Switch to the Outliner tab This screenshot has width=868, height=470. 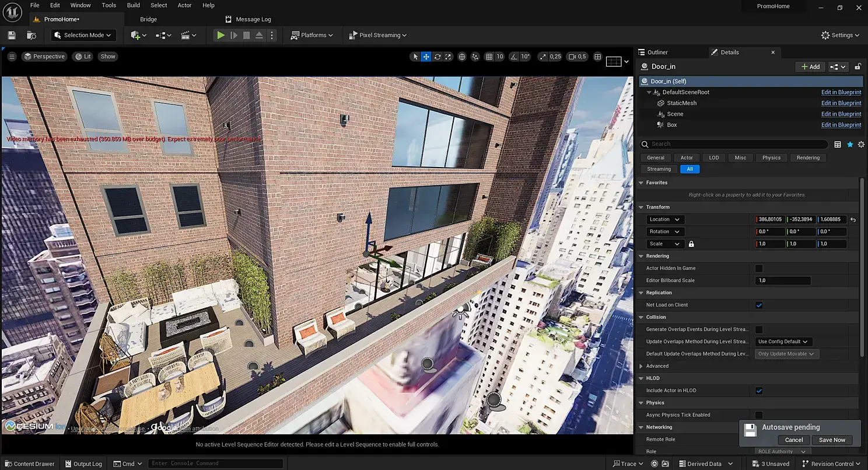(657, 52)
